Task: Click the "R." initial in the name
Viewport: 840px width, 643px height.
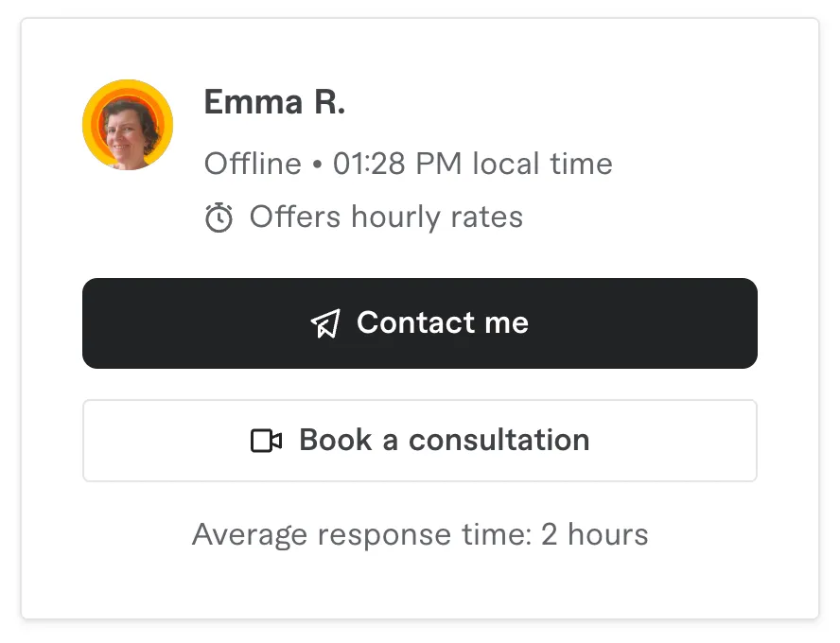Action: click(x=329, y=102)
